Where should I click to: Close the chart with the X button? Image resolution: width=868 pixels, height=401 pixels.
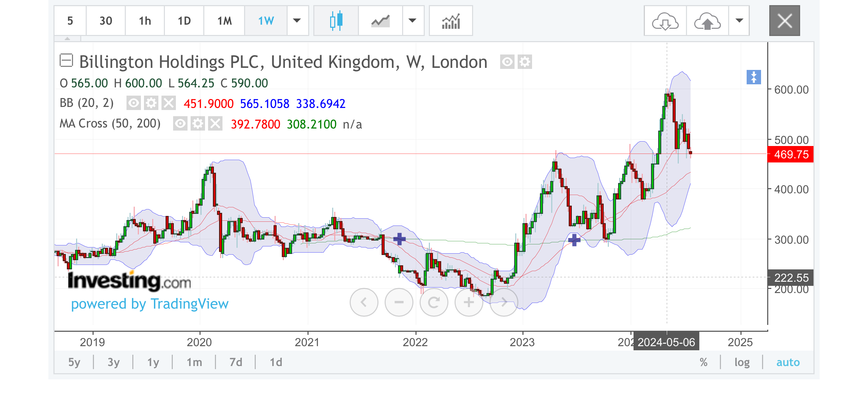pos(784,21)
